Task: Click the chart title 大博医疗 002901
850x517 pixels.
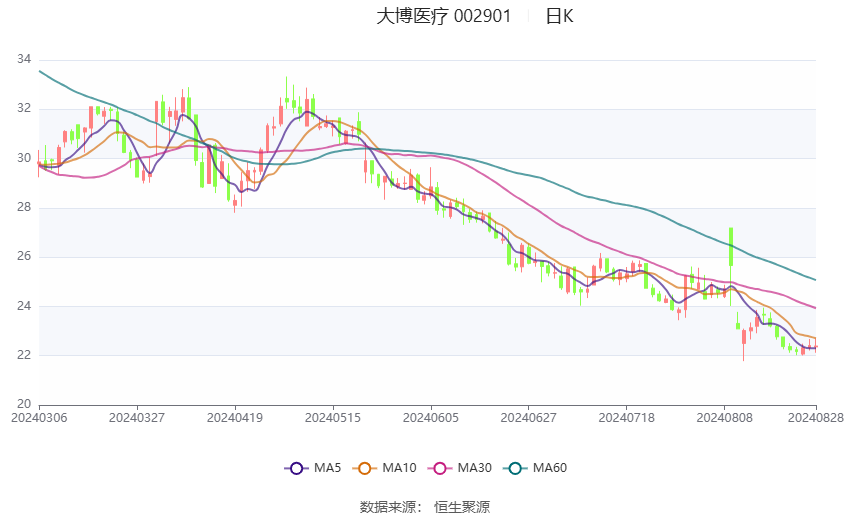Action: pyautogui.click(x=444, y=16)
